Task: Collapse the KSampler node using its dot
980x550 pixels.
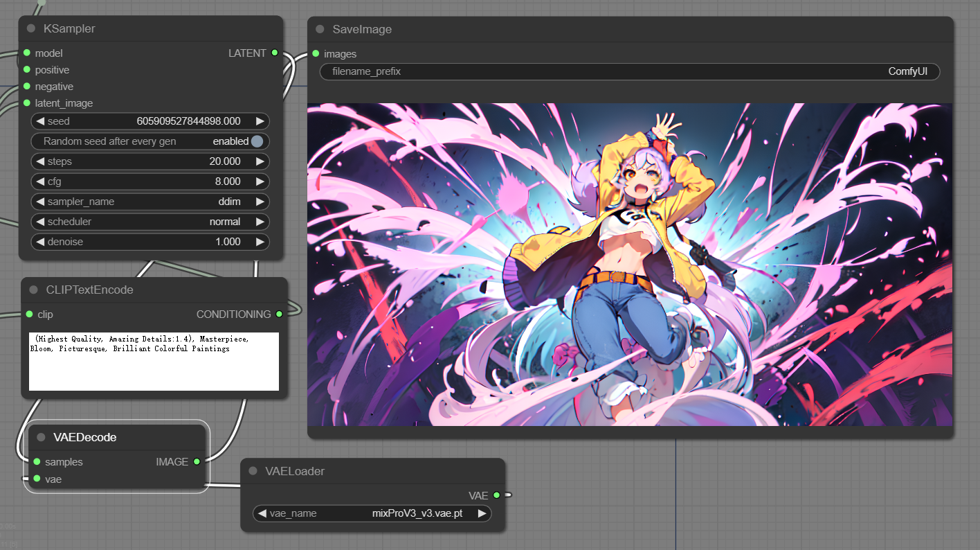Action: (x=31, y=28)
